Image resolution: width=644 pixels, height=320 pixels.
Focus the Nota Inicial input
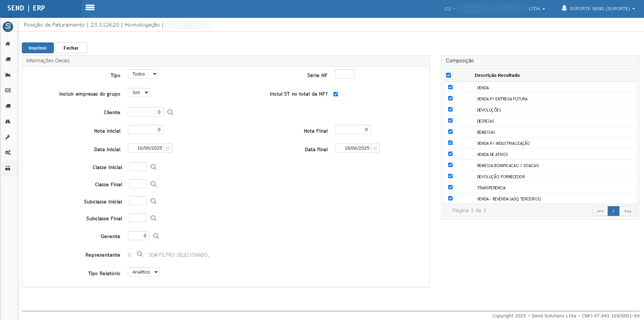coord(146,130)
